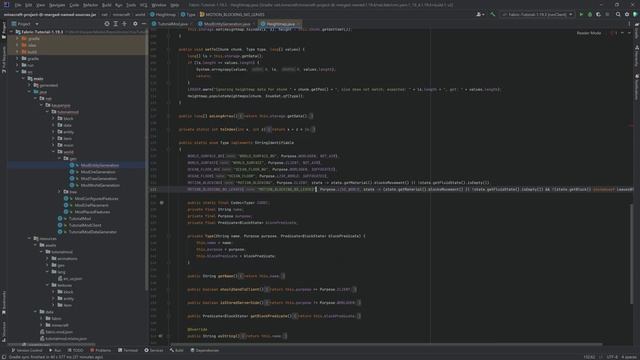Toggle Reader Mode in the editor
This screenshot has width=640, height=360.
pyautogui.click(x=589, y=33)
